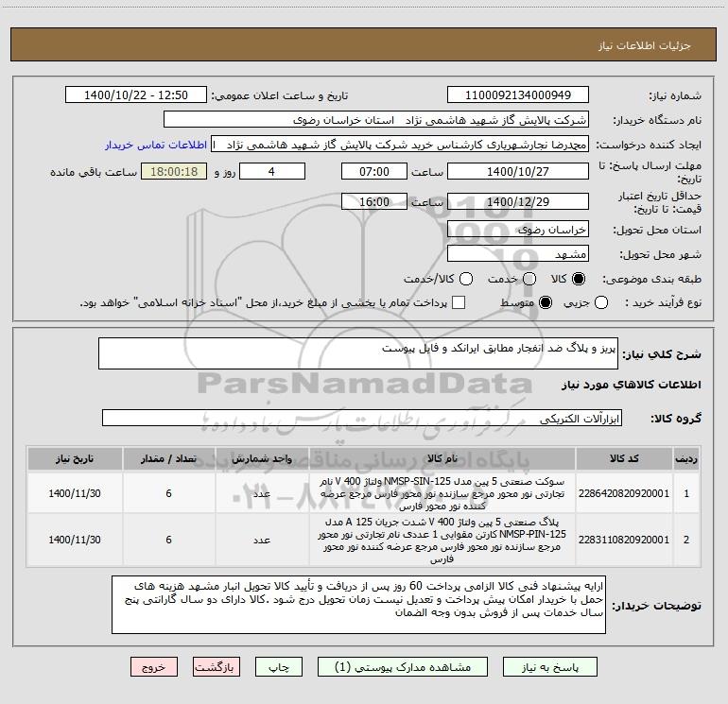Click the announcement date field 1400/10/22 - 12:50
This screenshot has height=704, width=728.
(136, 94)
